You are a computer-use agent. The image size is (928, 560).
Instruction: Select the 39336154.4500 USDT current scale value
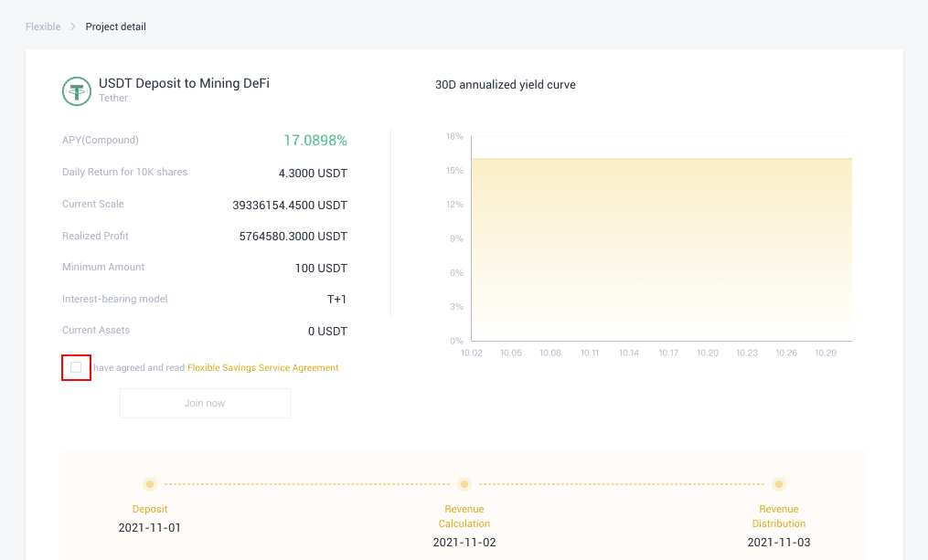(x=290, y=206)
